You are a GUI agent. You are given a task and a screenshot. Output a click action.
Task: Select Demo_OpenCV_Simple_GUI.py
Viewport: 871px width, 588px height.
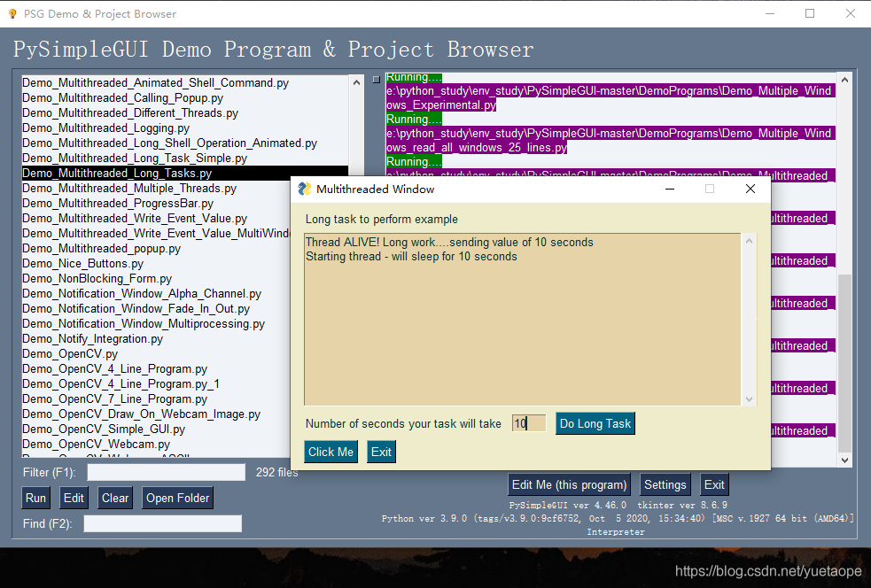[x=157, y=429]
